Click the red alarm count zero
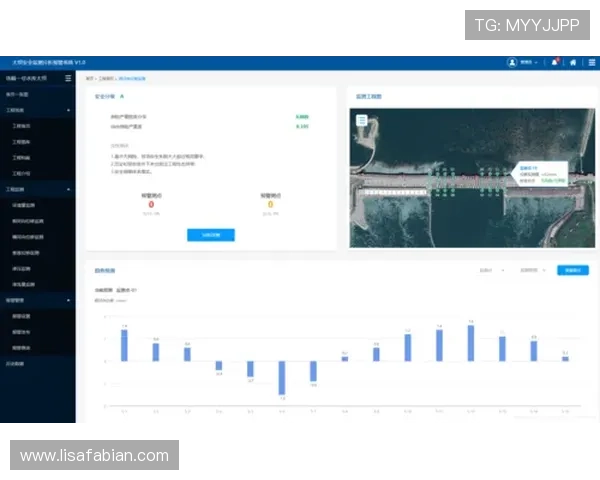The image size is (600, 480). tap(151, 204)
